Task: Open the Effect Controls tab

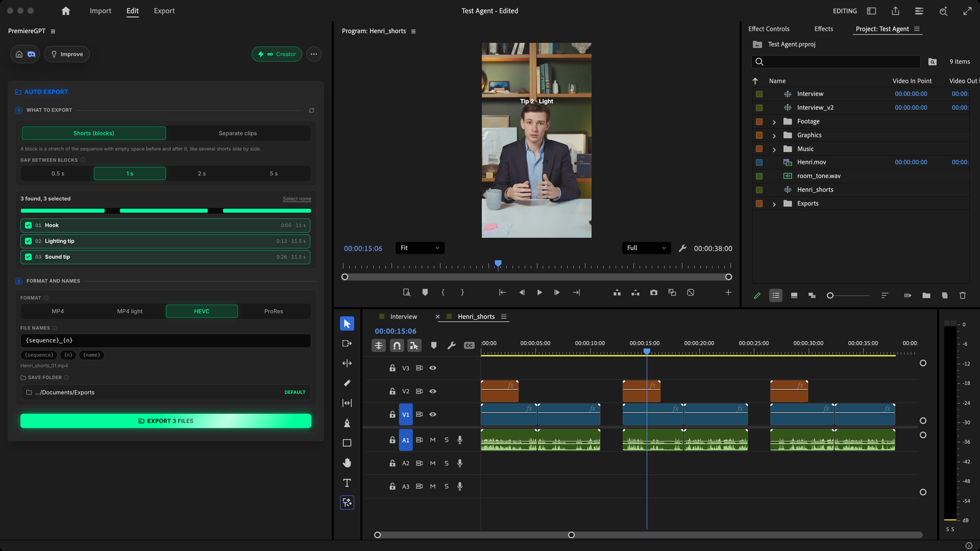Action: point(769,29)
